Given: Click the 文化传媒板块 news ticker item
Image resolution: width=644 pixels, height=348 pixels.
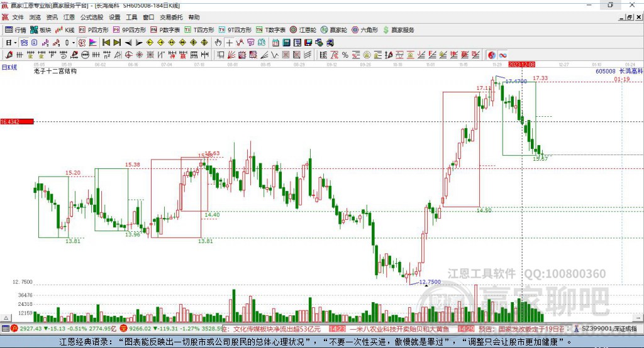Looking at the screenshot, I should coord(277,329).
